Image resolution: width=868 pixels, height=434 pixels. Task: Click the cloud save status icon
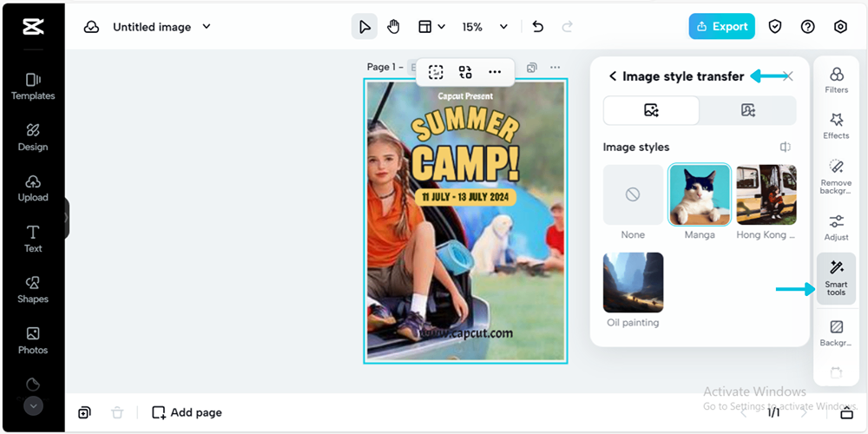pyautogui.click(x=91, y=27)
